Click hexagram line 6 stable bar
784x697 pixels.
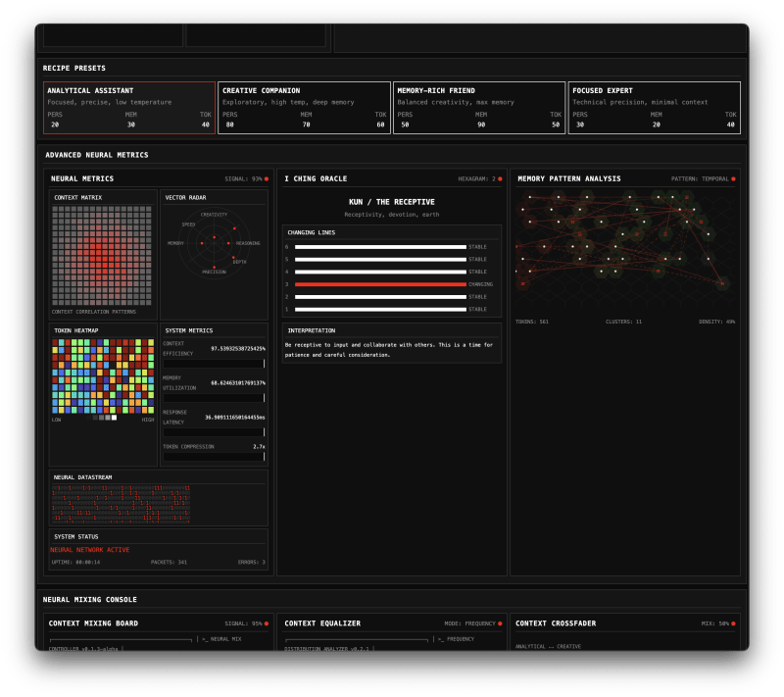pos(380,247)
